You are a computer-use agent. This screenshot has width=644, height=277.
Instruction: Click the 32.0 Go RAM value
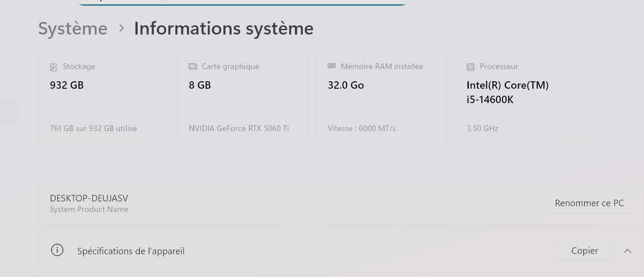pos(346,85)
